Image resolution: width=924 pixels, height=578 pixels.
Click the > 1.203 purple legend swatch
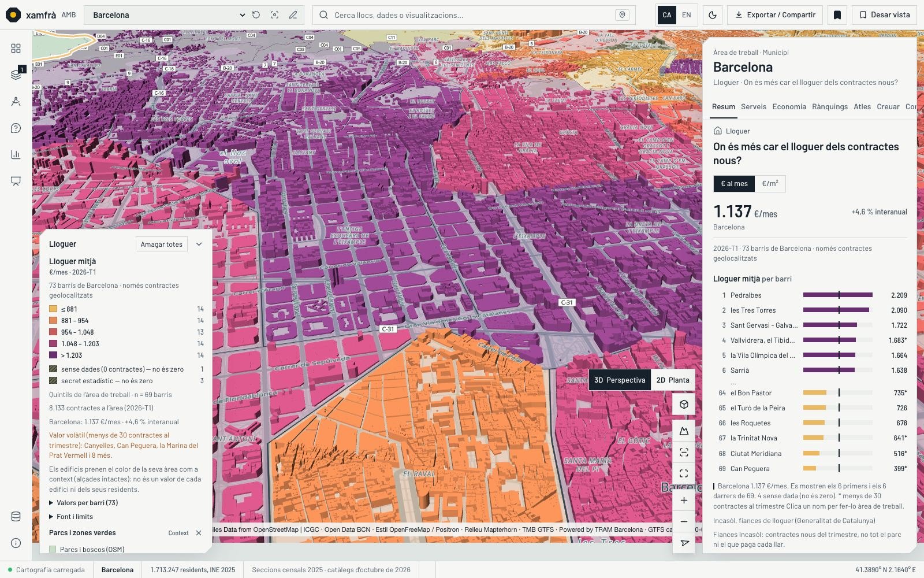[x=53, y=355]
